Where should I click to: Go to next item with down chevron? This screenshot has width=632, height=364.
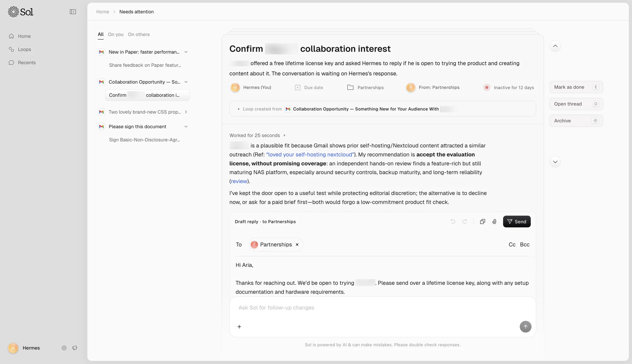pyautogui.click(x=555, y=162)
